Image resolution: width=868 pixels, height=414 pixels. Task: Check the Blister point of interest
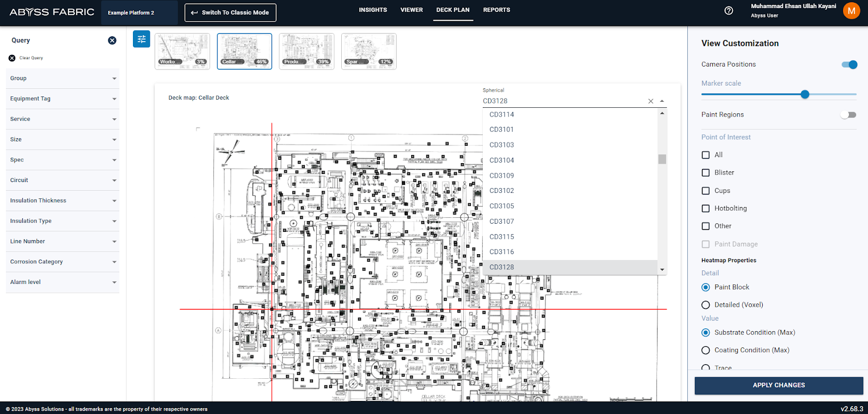tap(706, 173)
